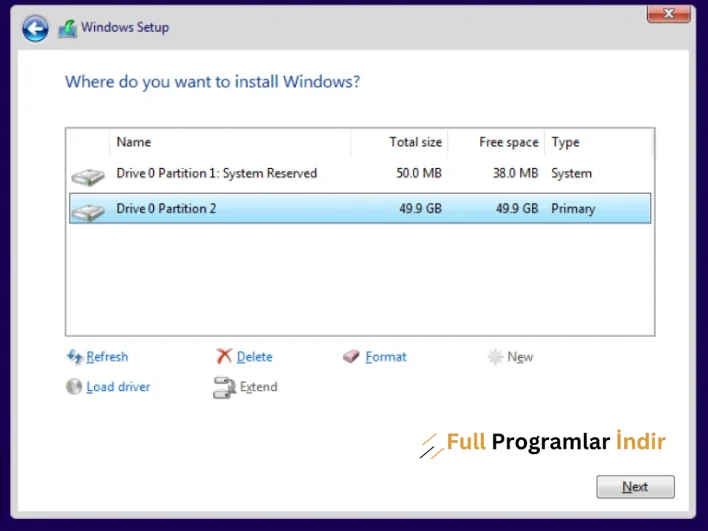
Task: Select the Drive 0 Partition 2 row
Action: pos(360,208)
